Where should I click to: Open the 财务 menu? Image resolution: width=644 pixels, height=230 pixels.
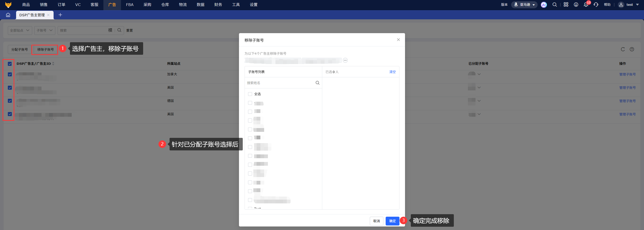[x=218, y=5]
